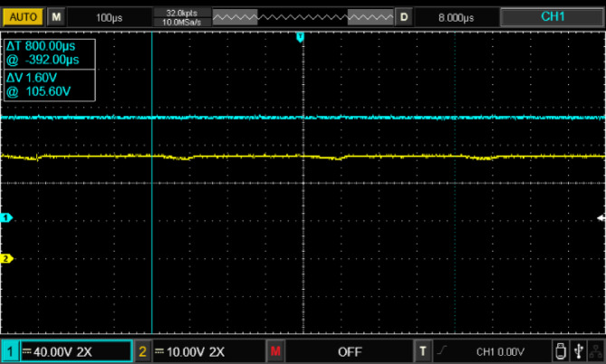
Task: Click the red M math indicator
Action: click(275, 351)
